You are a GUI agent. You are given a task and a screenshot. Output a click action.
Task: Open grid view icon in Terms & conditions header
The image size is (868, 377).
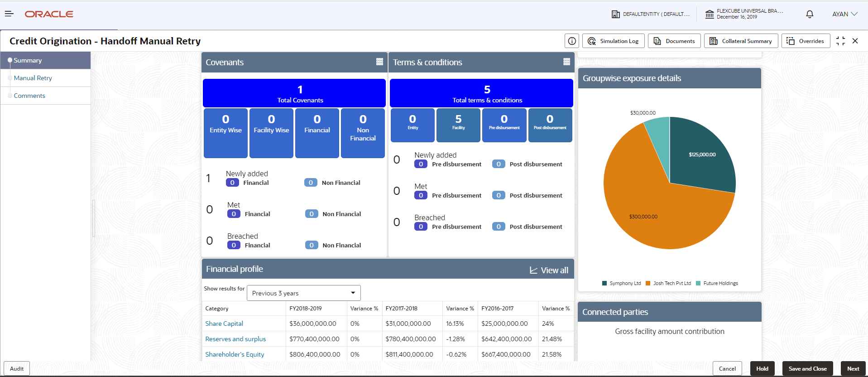click(x=566, y=62)
